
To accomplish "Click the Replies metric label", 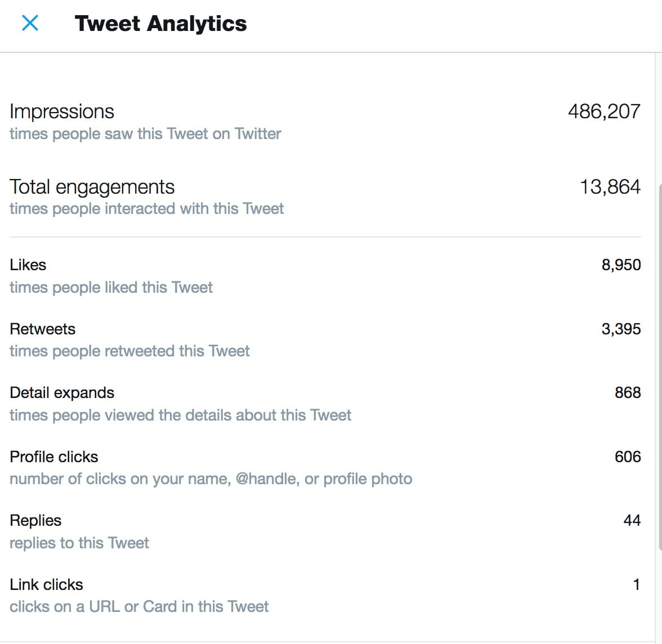I will (x=35, y=520).
